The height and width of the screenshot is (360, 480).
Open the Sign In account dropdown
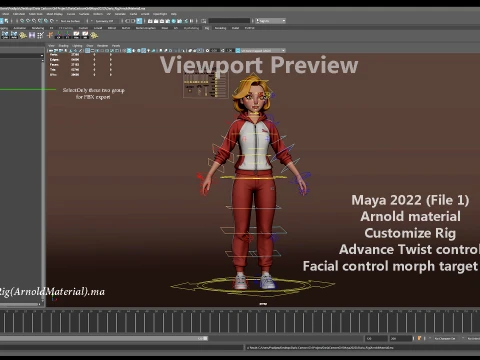(x=271, y=21)
